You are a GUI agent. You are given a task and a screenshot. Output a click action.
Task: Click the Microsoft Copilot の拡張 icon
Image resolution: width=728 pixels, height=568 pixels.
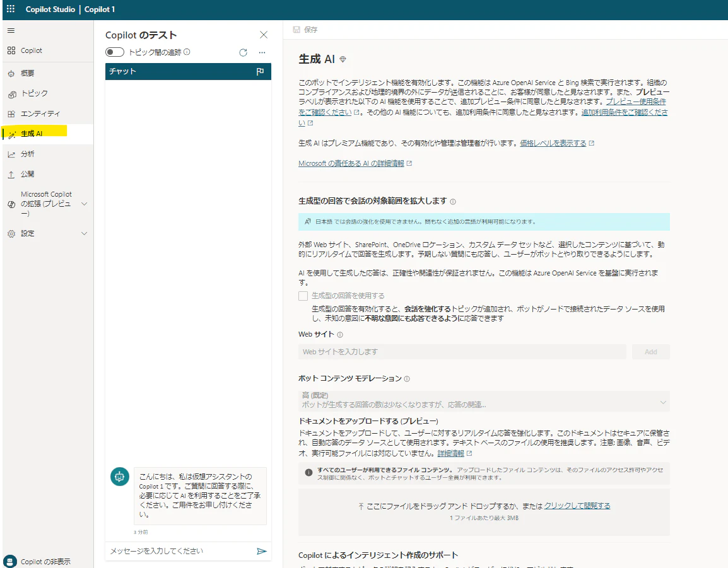[11, 205]
